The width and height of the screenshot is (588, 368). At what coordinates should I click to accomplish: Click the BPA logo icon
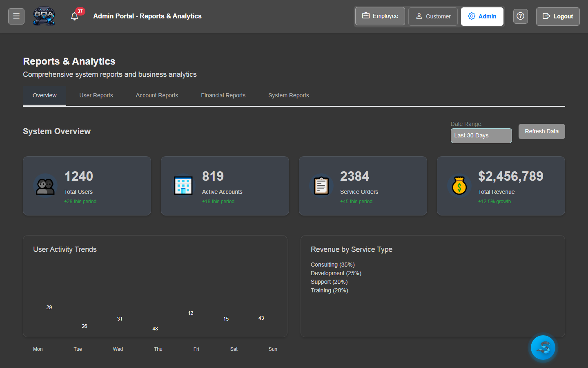(x=44, y=16)
